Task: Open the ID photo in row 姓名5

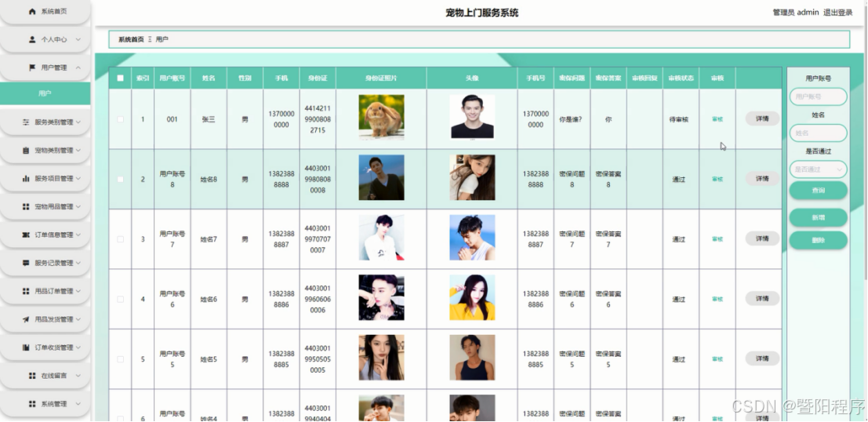Action: click(381, 357)
